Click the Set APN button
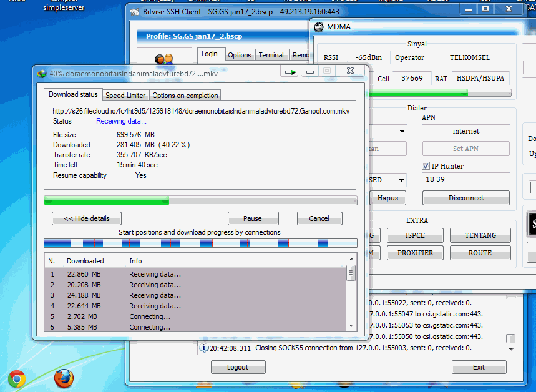This screenshot has width=536, height=392. click(x=466, y=149)
